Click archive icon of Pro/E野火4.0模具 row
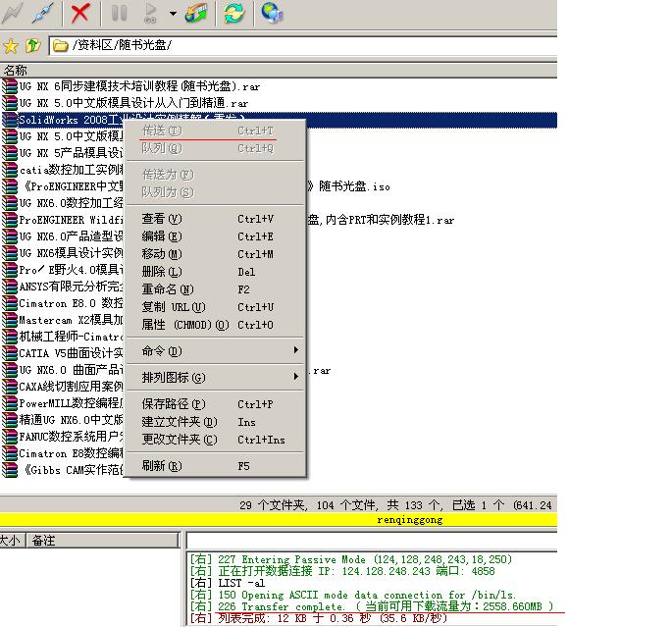The height and width of the screenshot is (627, 672). tap(10, 270)
